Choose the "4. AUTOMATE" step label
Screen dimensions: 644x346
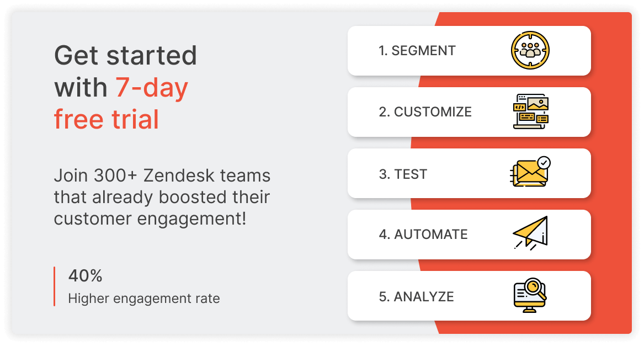423,235
